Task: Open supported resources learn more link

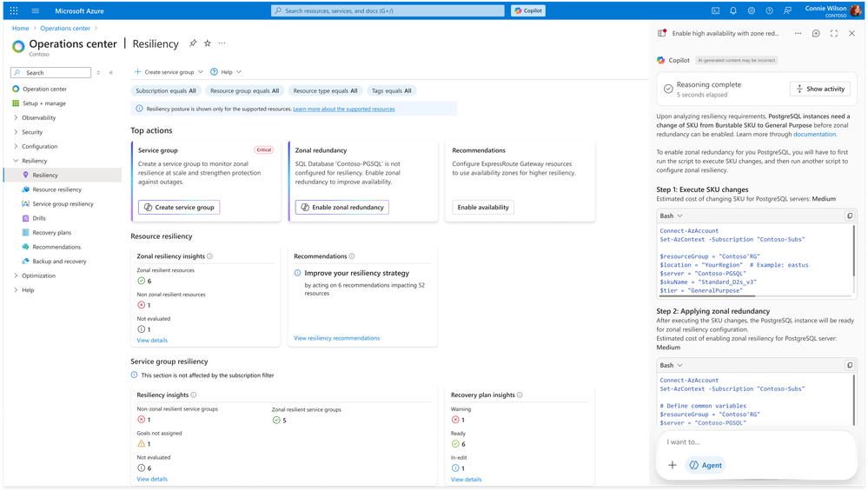Action: (x=344, y=109)
